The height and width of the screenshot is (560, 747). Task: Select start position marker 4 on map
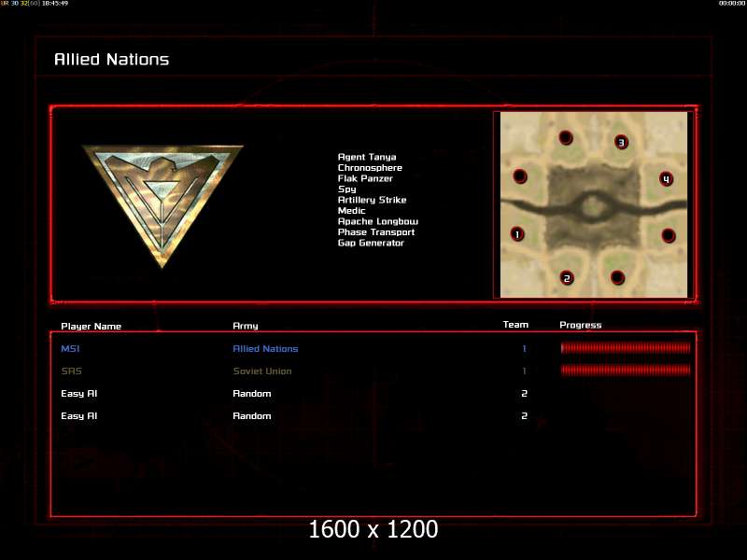(666, 179)
